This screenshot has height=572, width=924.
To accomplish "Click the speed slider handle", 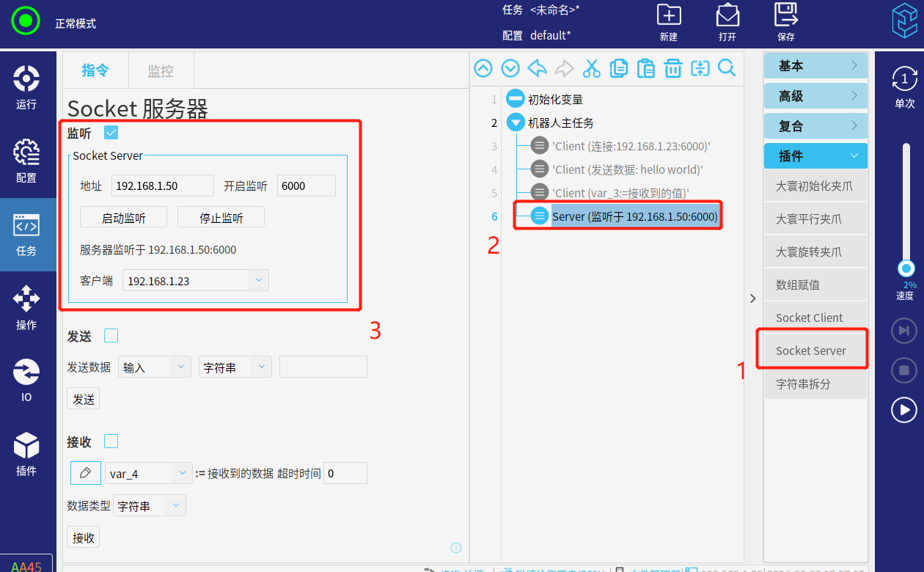I will click(906, 268).
